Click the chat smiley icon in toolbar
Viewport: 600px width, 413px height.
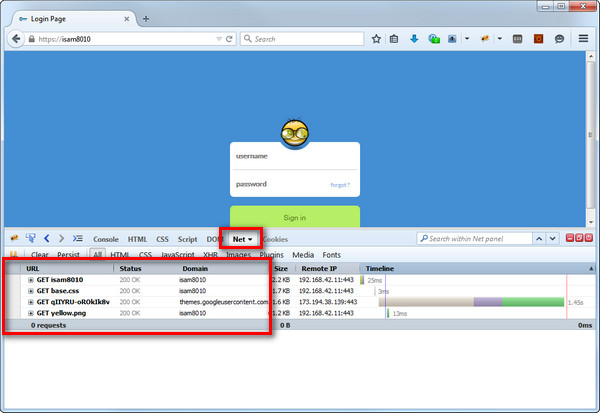(x=559, y=39)
